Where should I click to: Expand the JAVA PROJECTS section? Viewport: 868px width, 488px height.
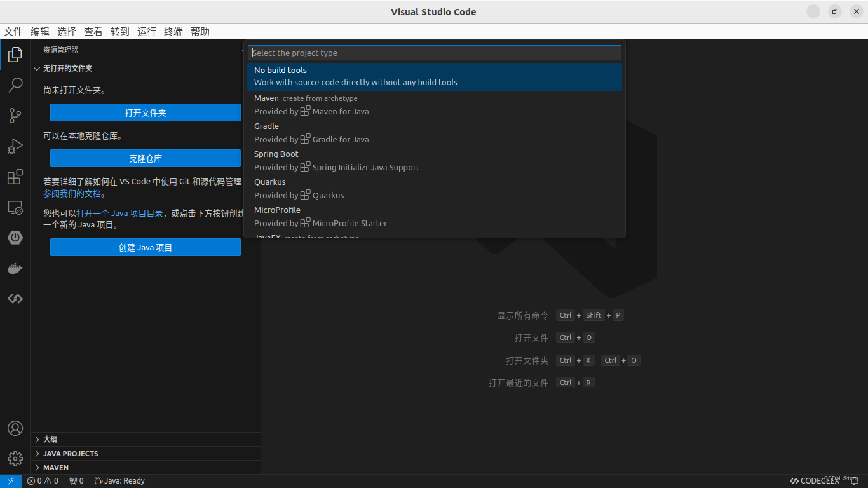click(146, 454)
